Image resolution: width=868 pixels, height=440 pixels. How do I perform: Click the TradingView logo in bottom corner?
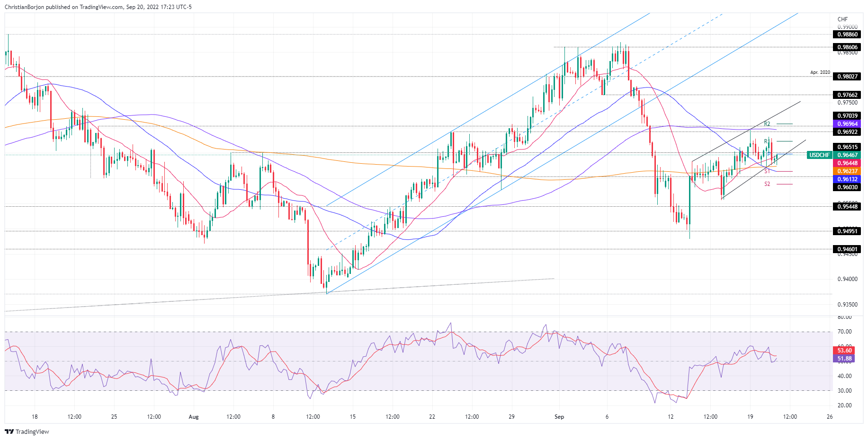[x=27, y=431]
